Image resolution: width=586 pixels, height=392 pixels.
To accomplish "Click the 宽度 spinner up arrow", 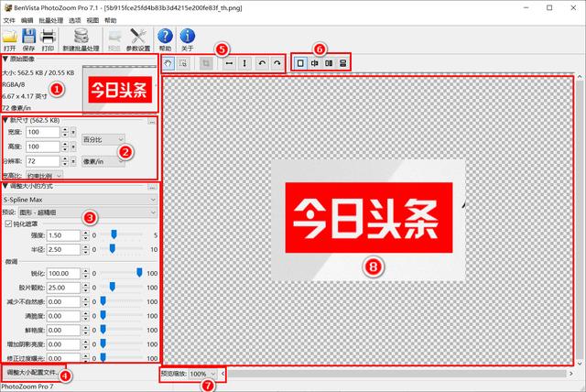I will tap(65, 129).
